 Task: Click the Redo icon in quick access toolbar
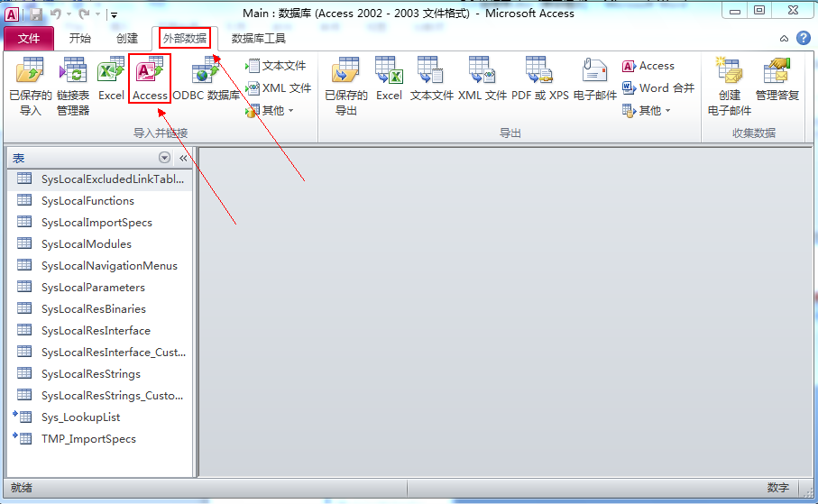[x=85, y=14]
